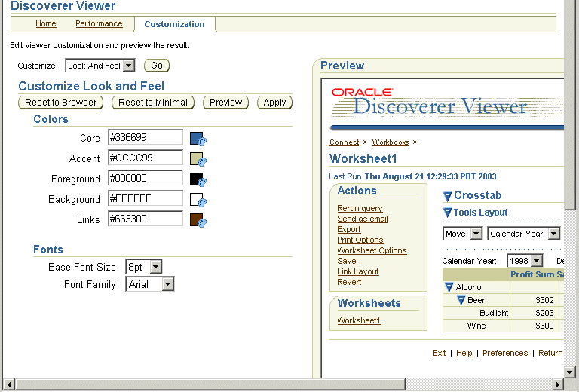The height and width of the screenshot is (392, 579).
Task: Click Reset to Browser button
Action: click(x=60, y=103)
